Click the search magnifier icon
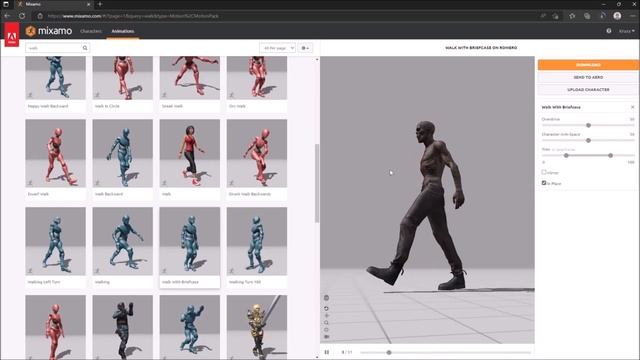This screenshot has height=360, width=640. pos(85,48)
